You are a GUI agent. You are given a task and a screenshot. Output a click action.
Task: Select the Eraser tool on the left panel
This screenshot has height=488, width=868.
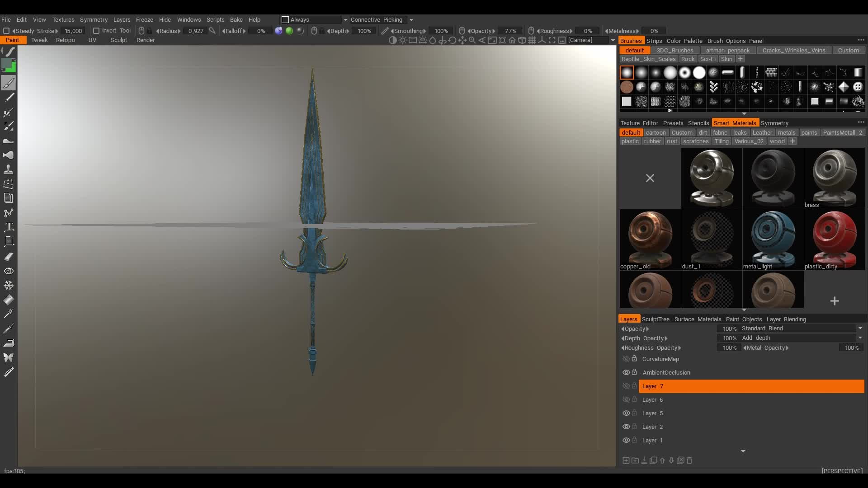[9, 256]
